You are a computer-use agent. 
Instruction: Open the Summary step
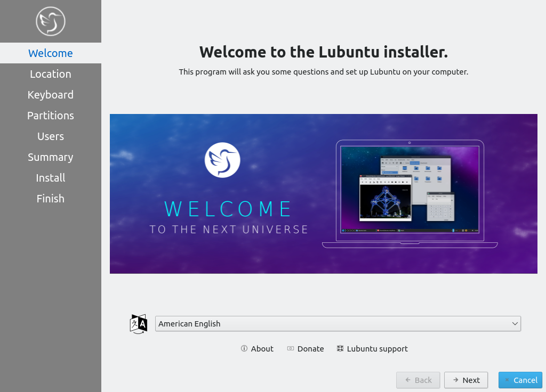click(x=51, y=157)
